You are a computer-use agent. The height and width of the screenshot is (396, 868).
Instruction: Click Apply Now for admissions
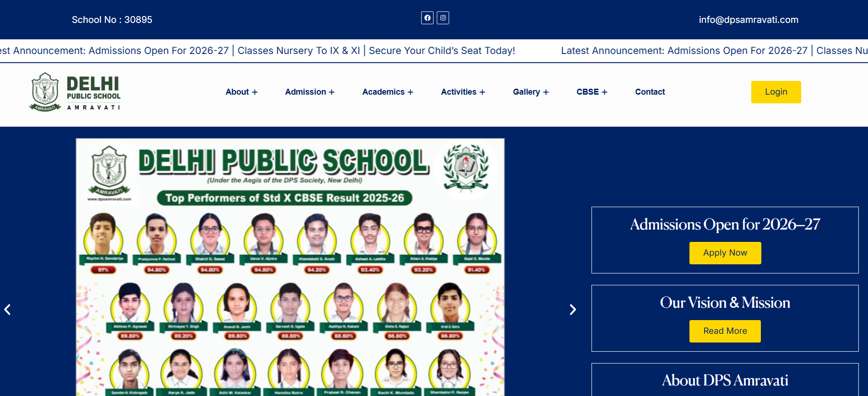coord(725,253)
